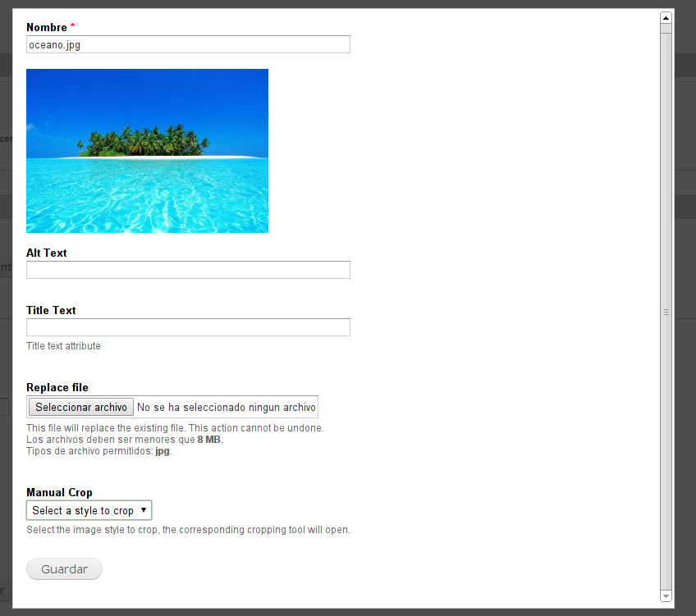The width and height of the screenshot is (696, 616).
Task: Click the tropical island image preview
Action: pyautogui.click(x=147, y=150)
